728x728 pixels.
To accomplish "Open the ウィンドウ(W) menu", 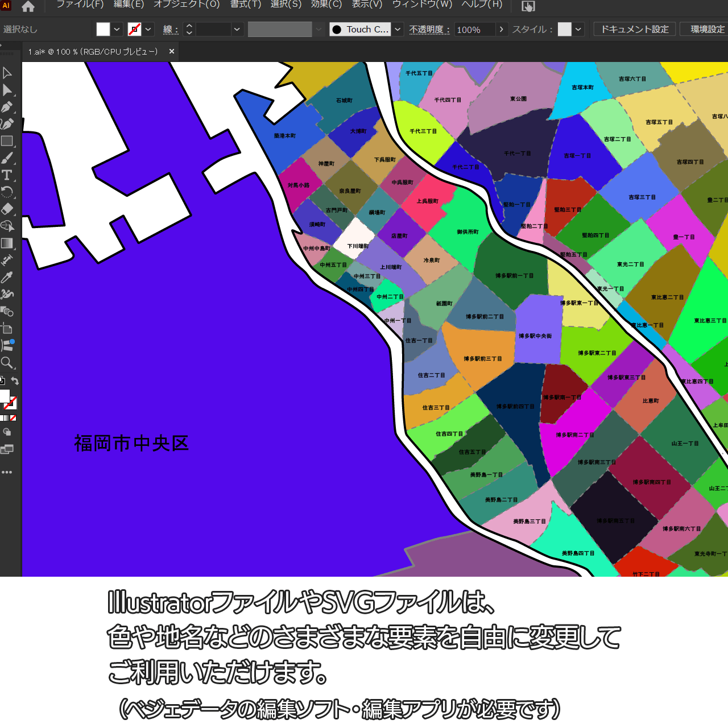I will [x=423, y=5].
